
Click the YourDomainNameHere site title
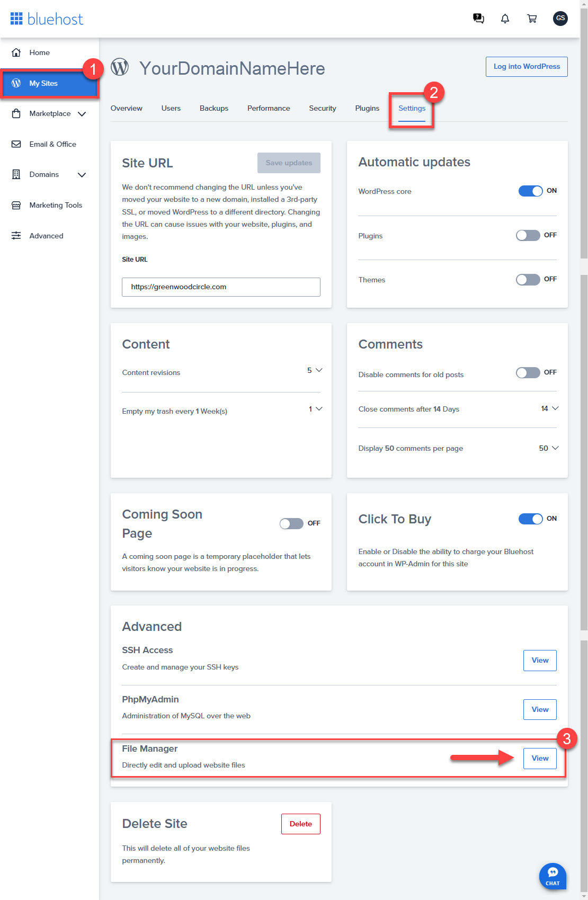coord(232,68)
